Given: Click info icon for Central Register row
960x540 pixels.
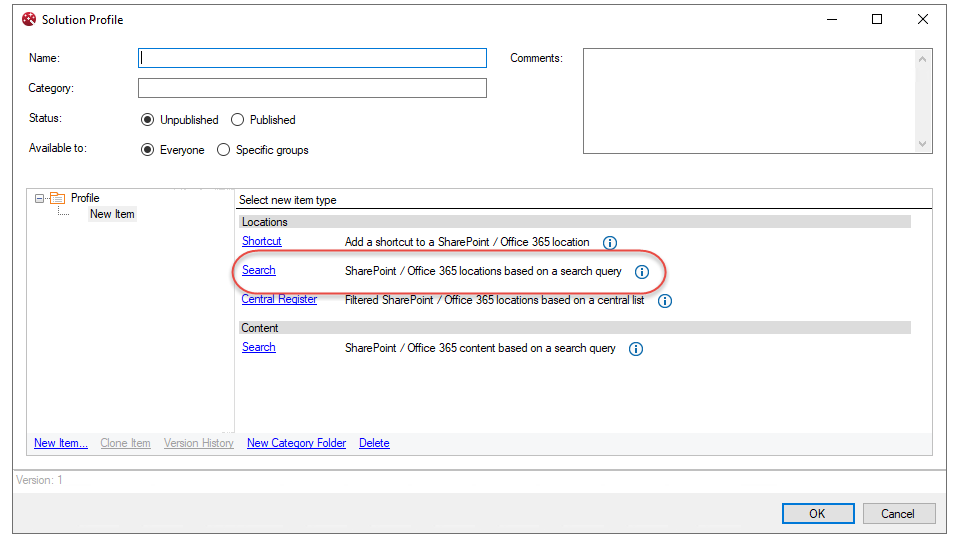Looking at the screenshot, I should (x=664, y=300).
